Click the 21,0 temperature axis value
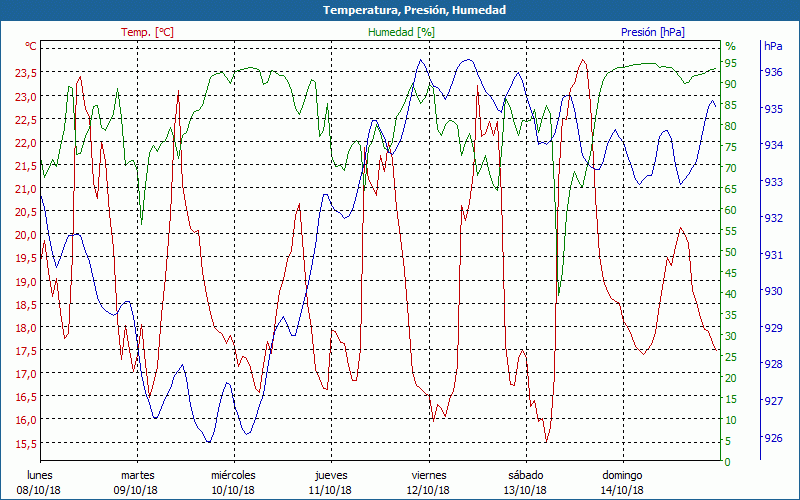 26,189
